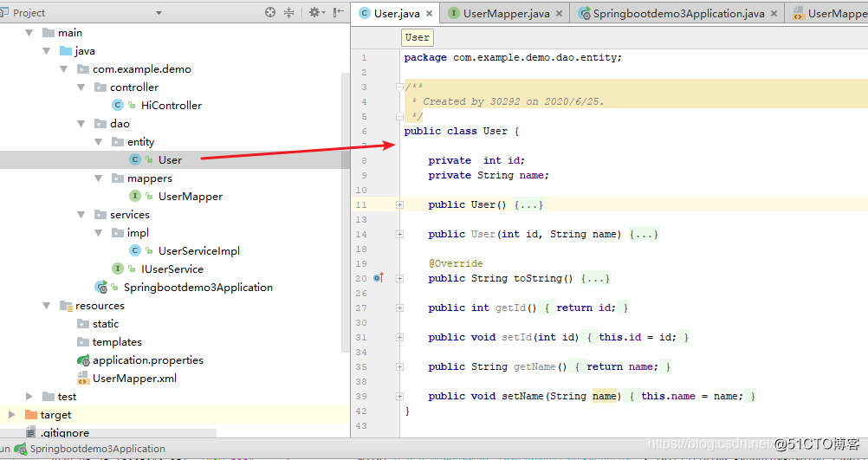Close the User.java tab
Image resolution: width=868 pixels, height=460 pixels.
[x=431, y=14]
